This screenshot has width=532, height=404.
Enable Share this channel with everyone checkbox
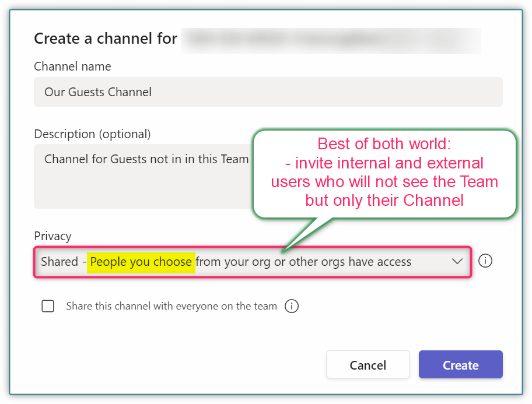(x=48, y=306)
